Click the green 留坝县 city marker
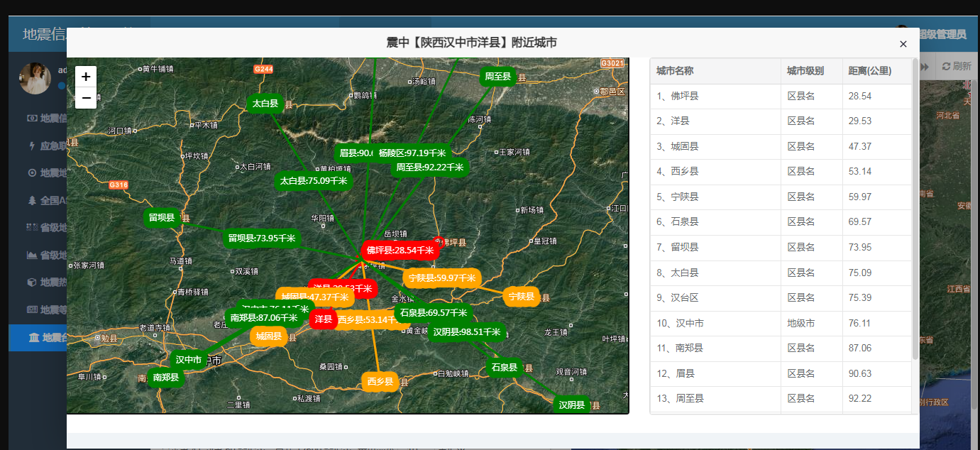980x450 pixels. 162,217
